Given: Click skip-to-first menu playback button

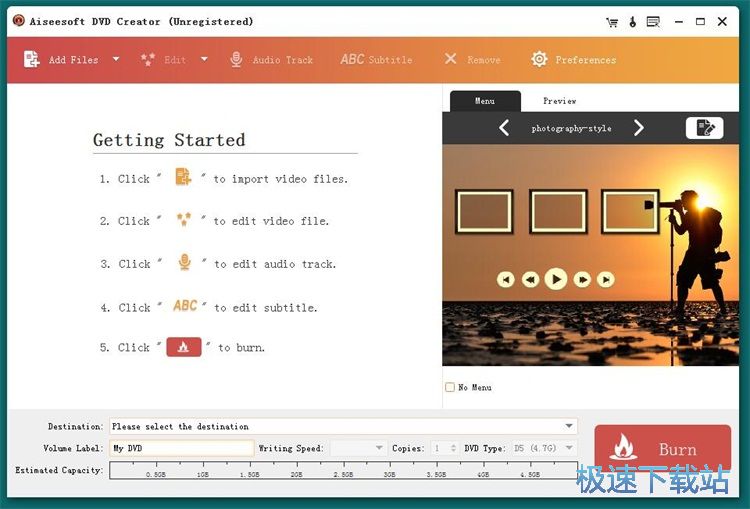Looking at the screenshot, I should (x=506, y=279).
